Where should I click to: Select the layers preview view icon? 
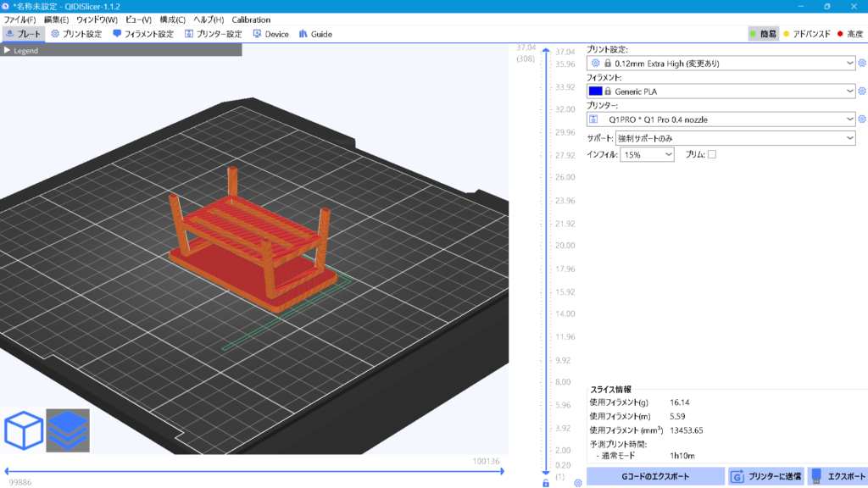[68, 430]
